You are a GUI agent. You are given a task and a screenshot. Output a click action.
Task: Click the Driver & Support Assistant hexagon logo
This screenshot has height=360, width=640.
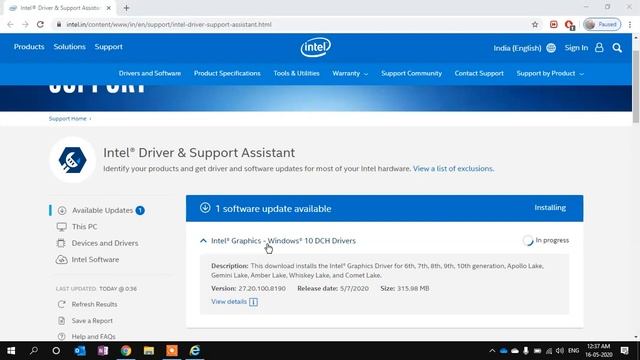72,160
